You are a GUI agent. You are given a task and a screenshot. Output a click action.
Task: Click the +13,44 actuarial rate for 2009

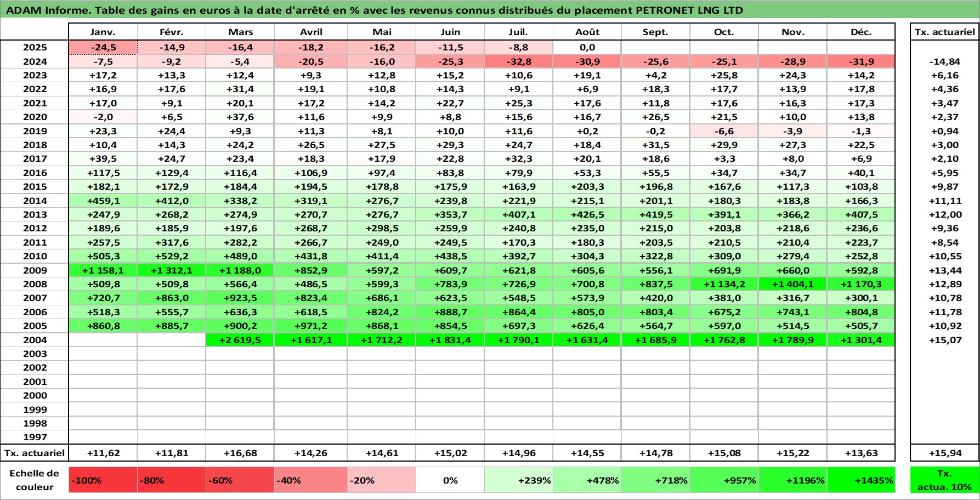coord(945,270)
